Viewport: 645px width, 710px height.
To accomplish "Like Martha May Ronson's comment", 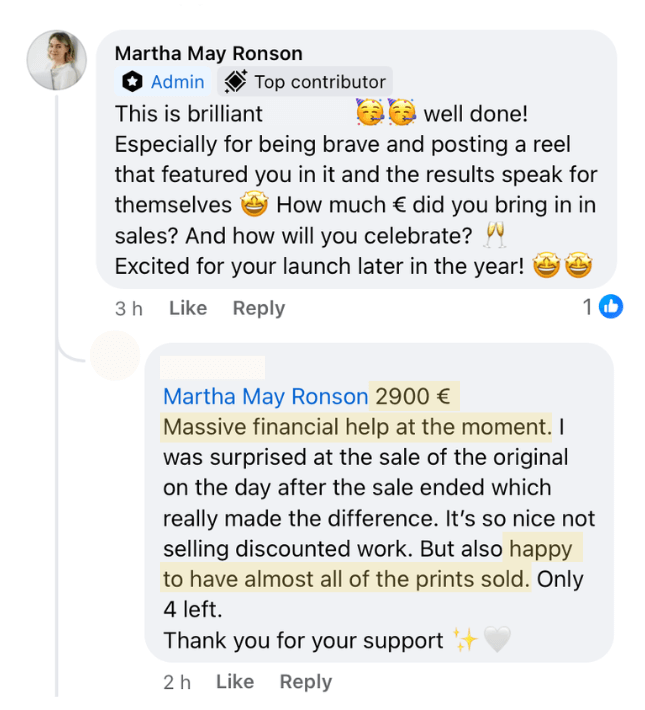I will (x=187, y=308).
